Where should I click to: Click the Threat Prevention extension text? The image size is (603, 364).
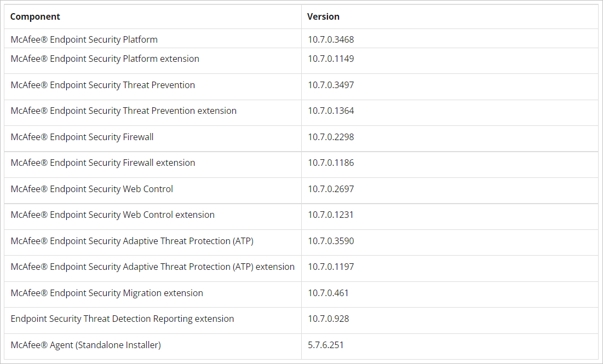point(123,111)
